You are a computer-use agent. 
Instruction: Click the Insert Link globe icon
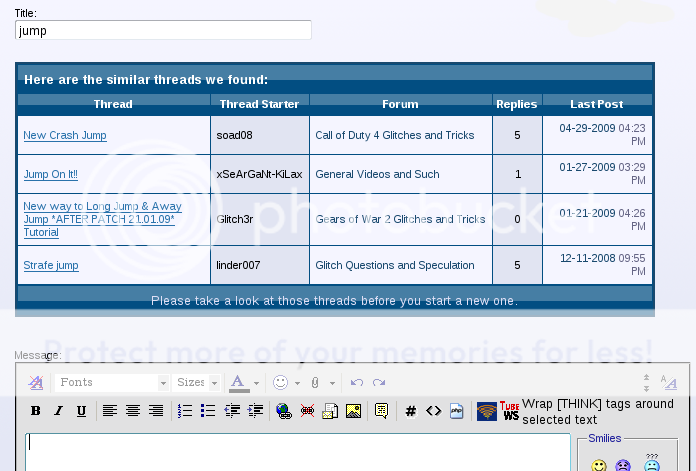point(284,411)
